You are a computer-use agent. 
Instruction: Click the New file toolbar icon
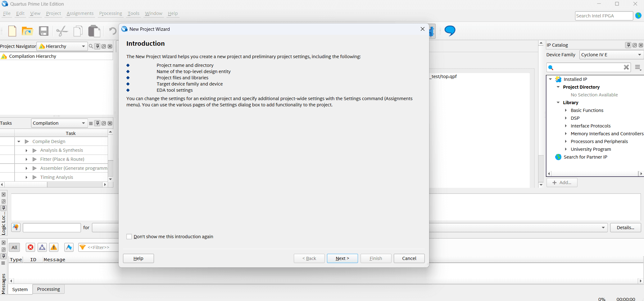[12, 31]
